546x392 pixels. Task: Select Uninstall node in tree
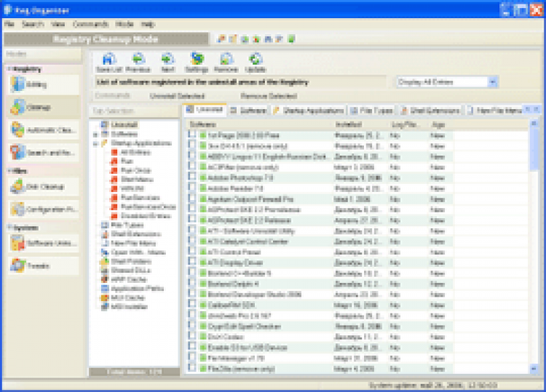[124, 124]
